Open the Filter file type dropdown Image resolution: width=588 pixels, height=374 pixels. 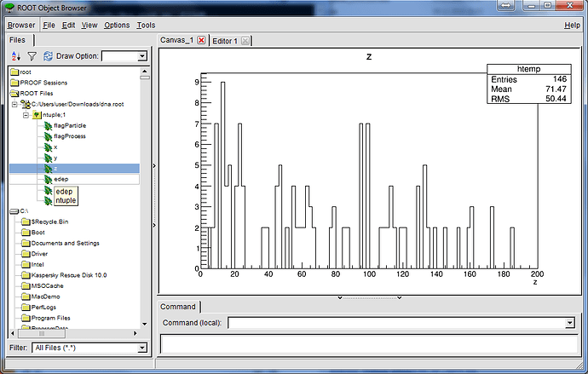(x=142, y=348)
